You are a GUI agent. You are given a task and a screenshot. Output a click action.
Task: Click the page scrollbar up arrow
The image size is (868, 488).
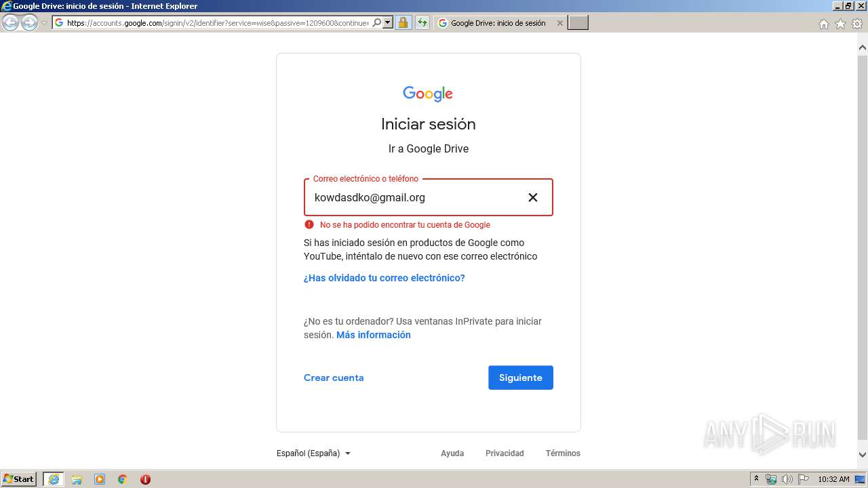[x=863, y=47]
